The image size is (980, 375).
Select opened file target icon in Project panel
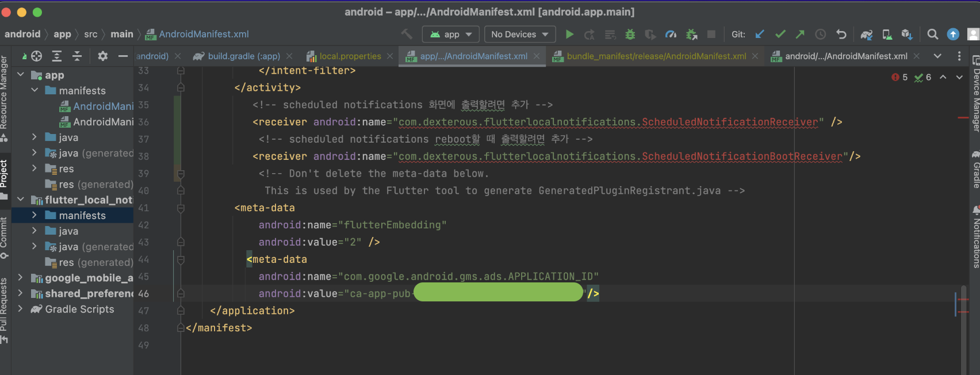click(37, 56)
